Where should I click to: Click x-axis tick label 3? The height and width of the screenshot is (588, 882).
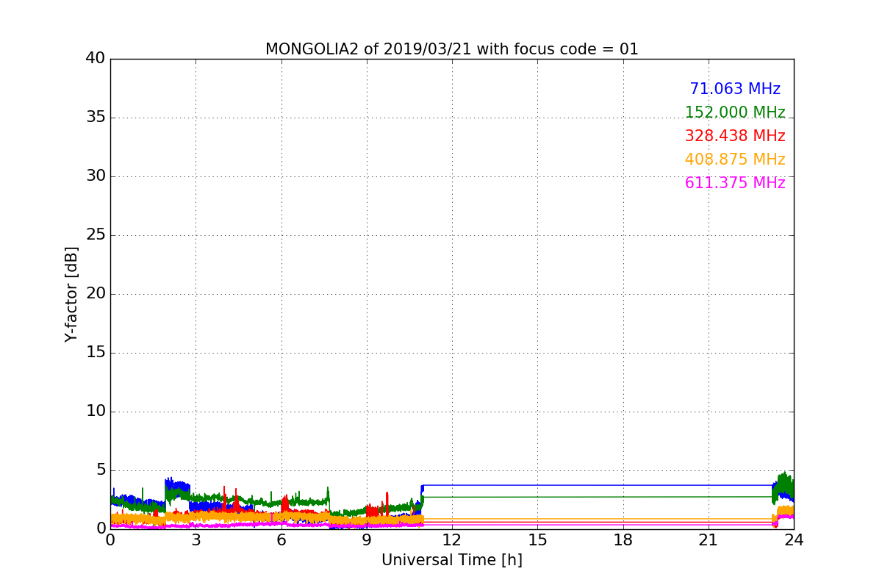196,540
